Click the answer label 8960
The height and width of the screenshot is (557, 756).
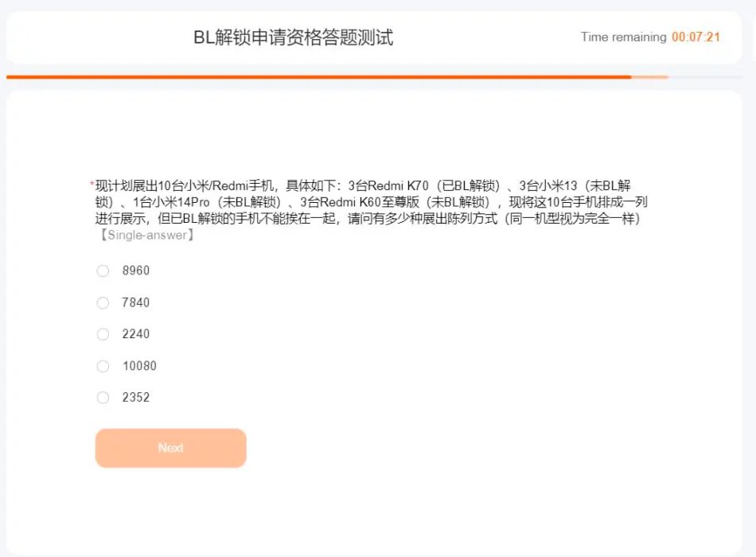[x=136, y=271]
